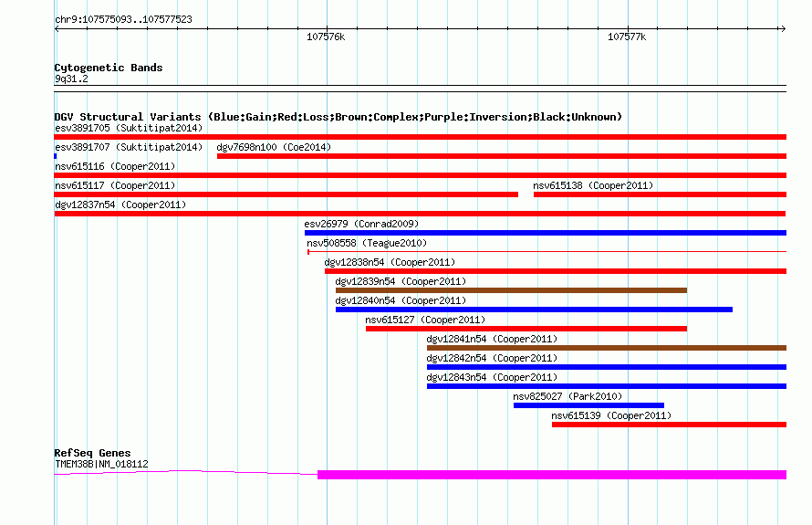Select the nsv615116 red loss bar
Image resolution: width=812 pixels, height=525 pixels.
tap(420, 175)
